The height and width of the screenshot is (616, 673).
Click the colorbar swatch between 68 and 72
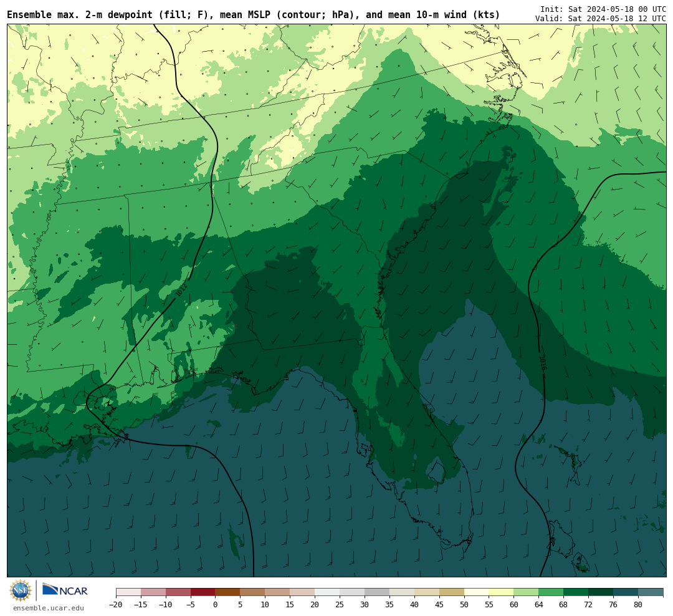[x=576, y=592]
